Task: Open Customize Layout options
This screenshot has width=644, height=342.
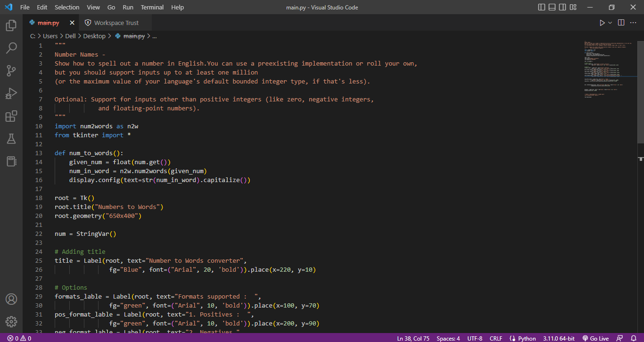Action: 573,7
